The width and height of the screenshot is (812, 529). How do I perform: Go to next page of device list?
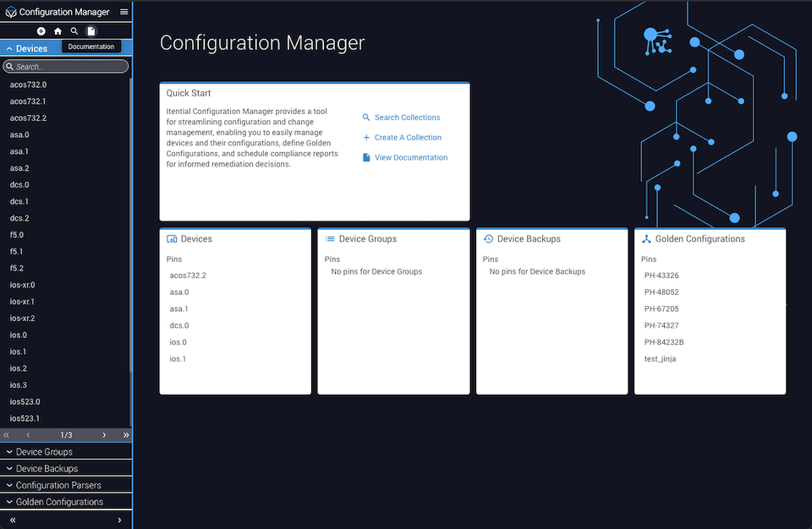[x=104, y=435]
